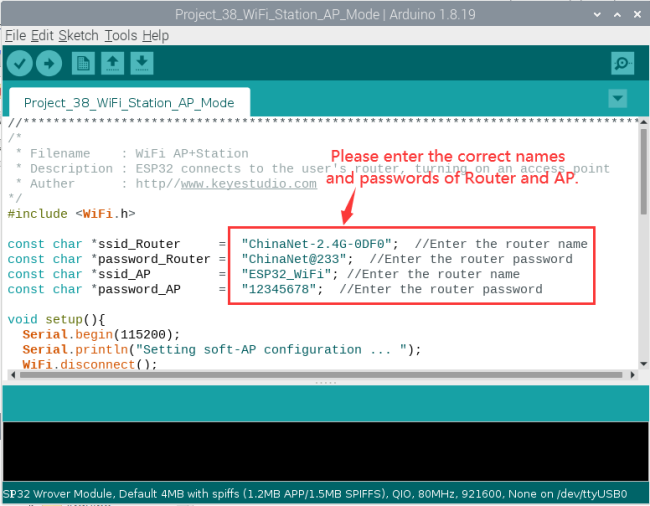Click the *ssid_AP variable name
The width and height of the screenshot is (650, 506).
pyautogui.click(x=121, y=274)
